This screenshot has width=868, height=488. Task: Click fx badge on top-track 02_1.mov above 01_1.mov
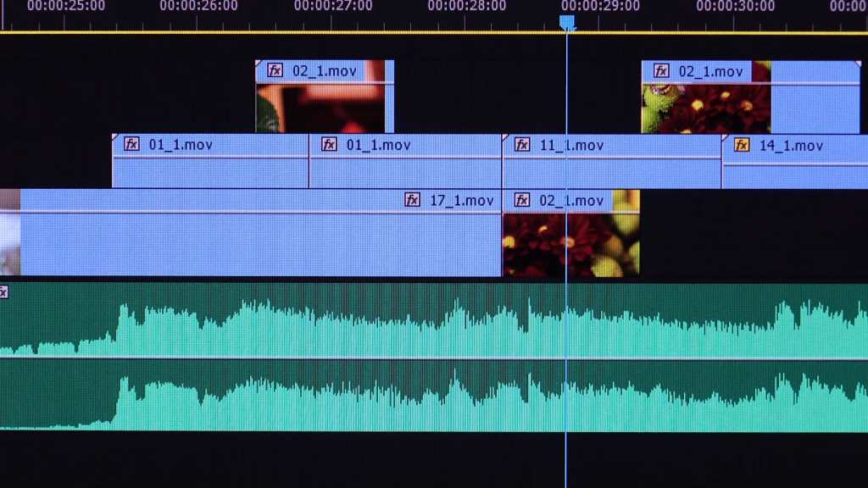click(x=275, y=70)
